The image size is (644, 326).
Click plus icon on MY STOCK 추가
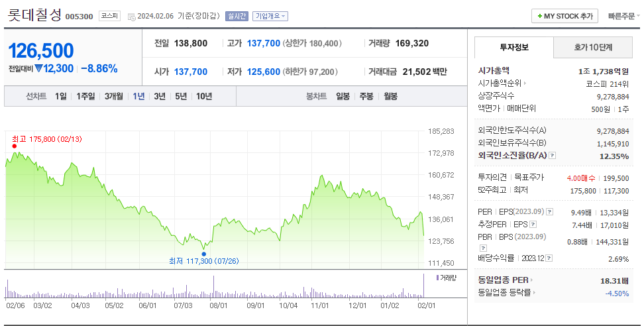pyautogui.click(x=540, y=17)
